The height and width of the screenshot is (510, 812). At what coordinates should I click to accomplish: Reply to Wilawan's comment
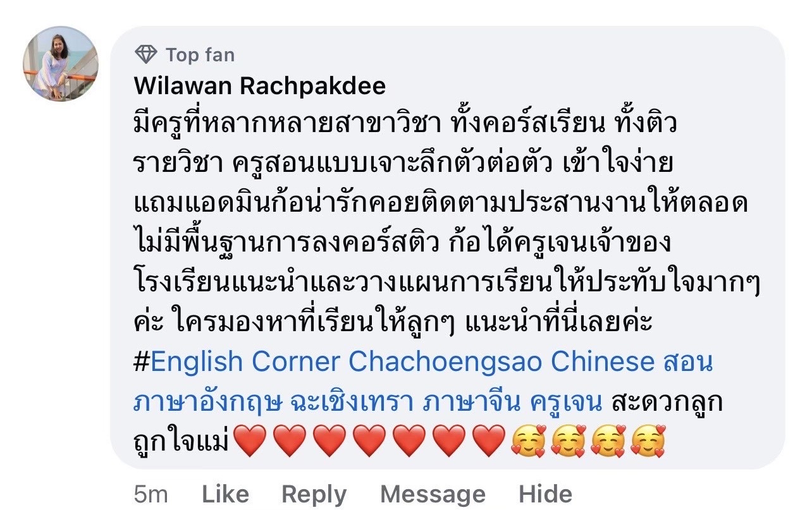pyautogui.click(x=314, y=494)
